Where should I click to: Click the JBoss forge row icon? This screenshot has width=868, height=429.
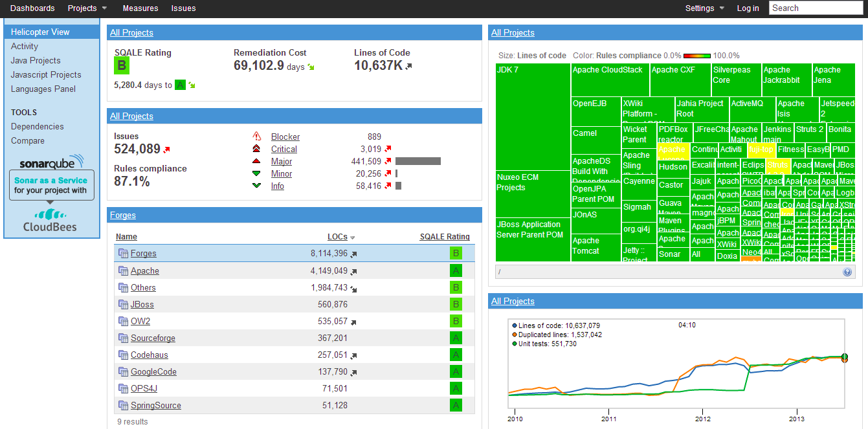(123, 305)
